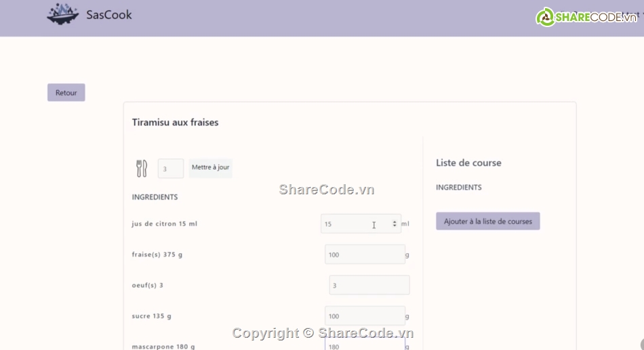Open the SasCook brand name link
Viewport: 644px width, 350px height.
(x=109, y=15)
